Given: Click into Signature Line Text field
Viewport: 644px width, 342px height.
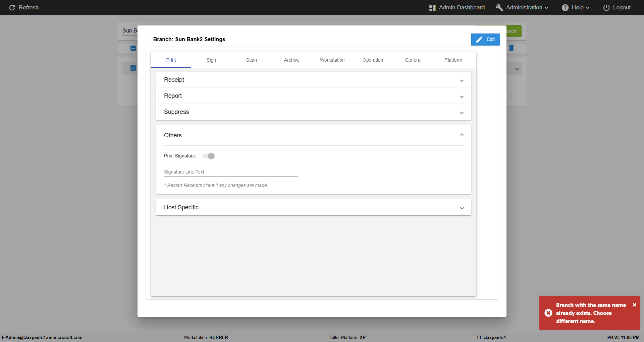Looking at the screenshot, I should (x=231, y=172).
